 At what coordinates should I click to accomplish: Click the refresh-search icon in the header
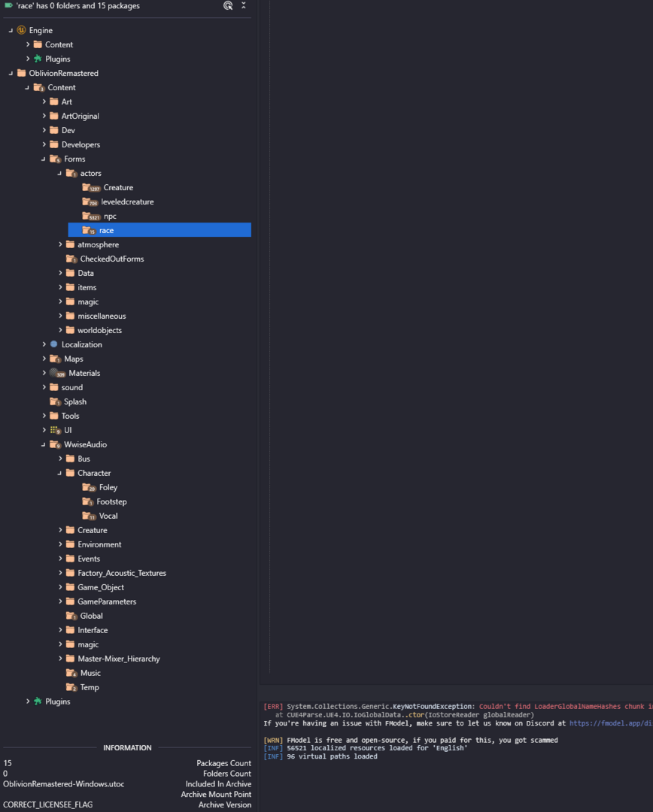tap(228, 6)
